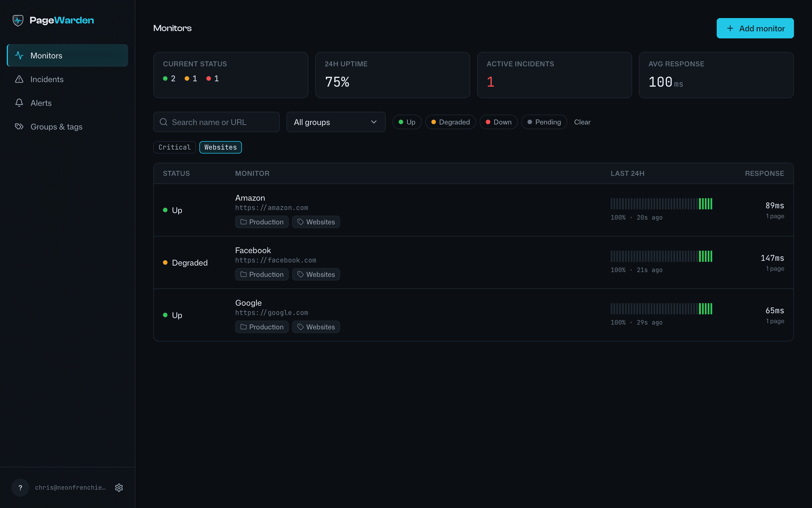Viewport: 812px width, 508px height.
Task: Toggle the Up status filter
Action: (407, 122)
